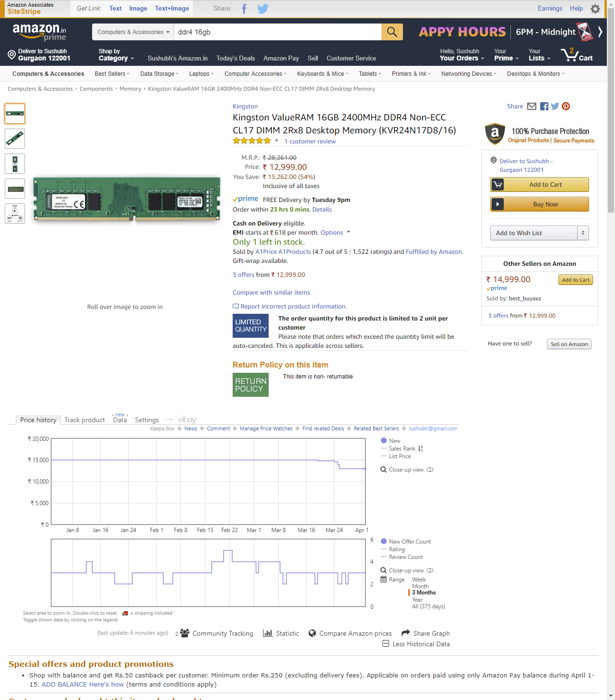
Task: Open Keepa Settings tab
Action: click(x=147, y=420)
